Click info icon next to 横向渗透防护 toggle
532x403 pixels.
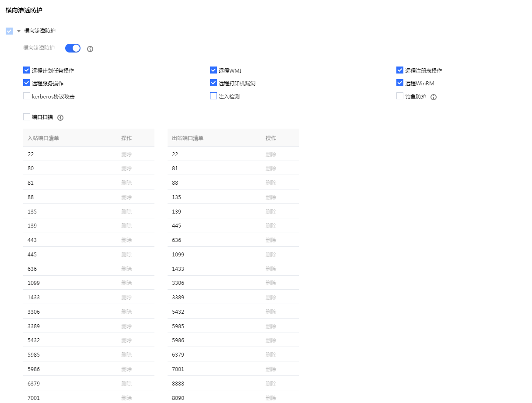(90, 49)
